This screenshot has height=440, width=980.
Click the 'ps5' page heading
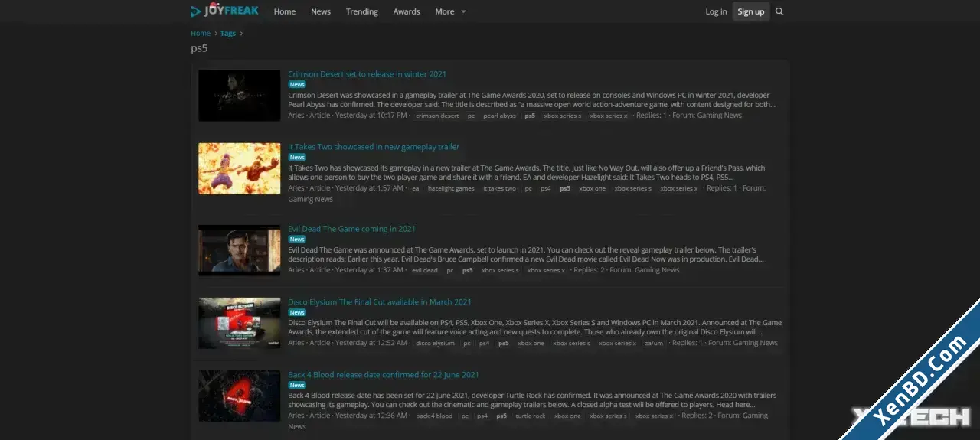pyautogui.click(x=199, y=48)
